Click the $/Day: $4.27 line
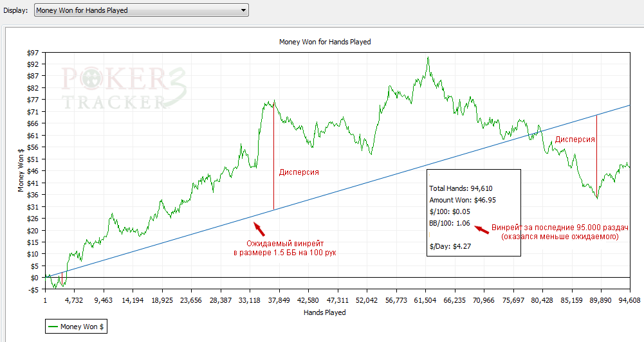 pyautogui.click(x=452, y=246)
